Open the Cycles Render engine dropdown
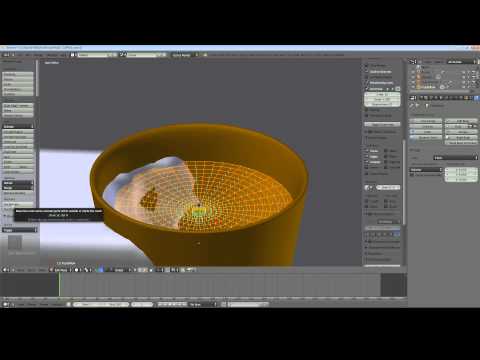The image size is (480, 360). point(185,55)
